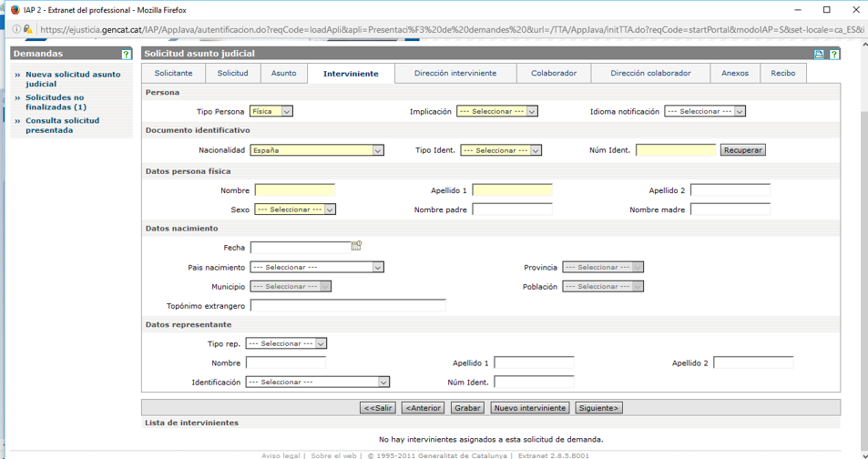Image resolution: width=868 pixels, height=459 pixels.
Task: Focus the Apellido 2 field of persona física
Action: [x=730, y=190]
